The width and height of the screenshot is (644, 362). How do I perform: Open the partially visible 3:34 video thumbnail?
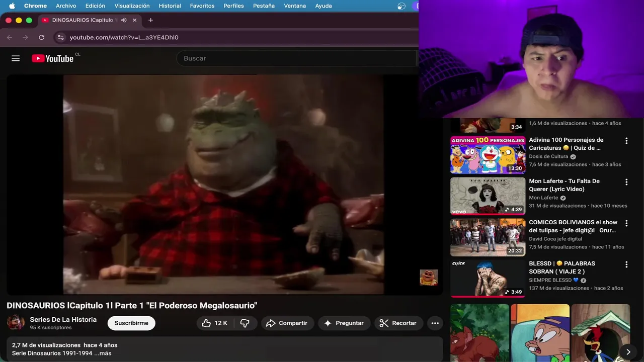488,125
